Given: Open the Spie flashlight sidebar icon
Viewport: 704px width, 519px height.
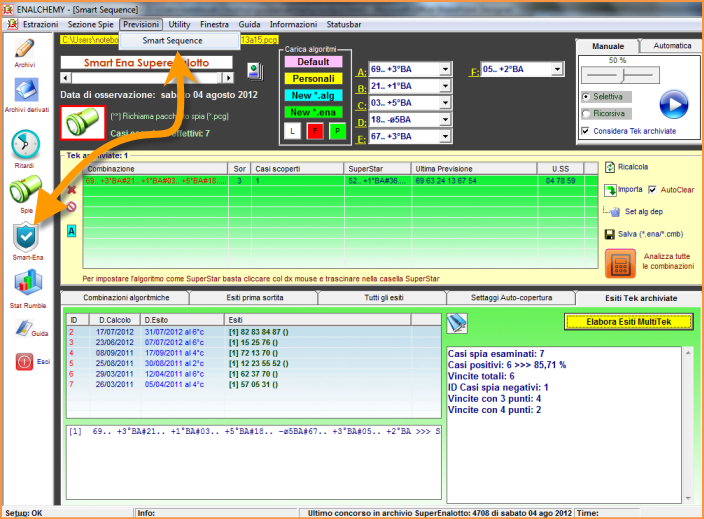Looking at the screenshot, I should point(25,190).
